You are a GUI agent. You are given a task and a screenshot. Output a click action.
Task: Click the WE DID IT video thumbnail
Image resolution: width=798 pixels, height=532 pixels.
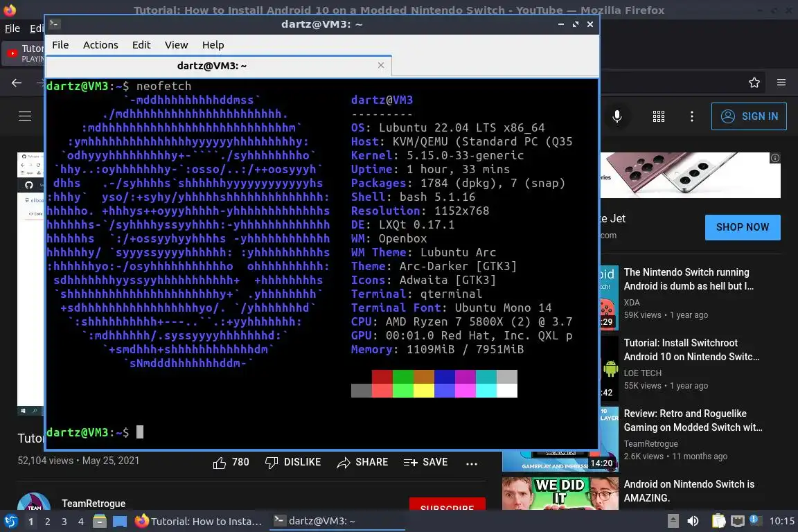tap(560, 493)
